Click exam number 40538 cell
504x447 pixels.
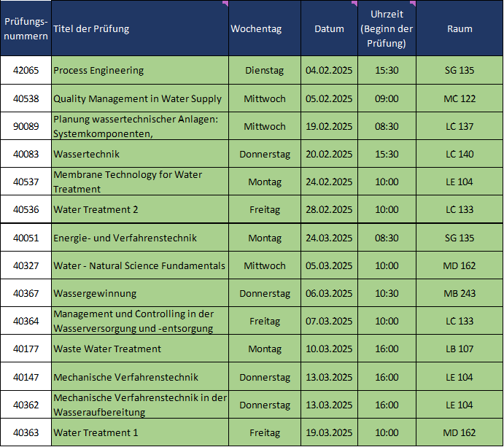26,98
